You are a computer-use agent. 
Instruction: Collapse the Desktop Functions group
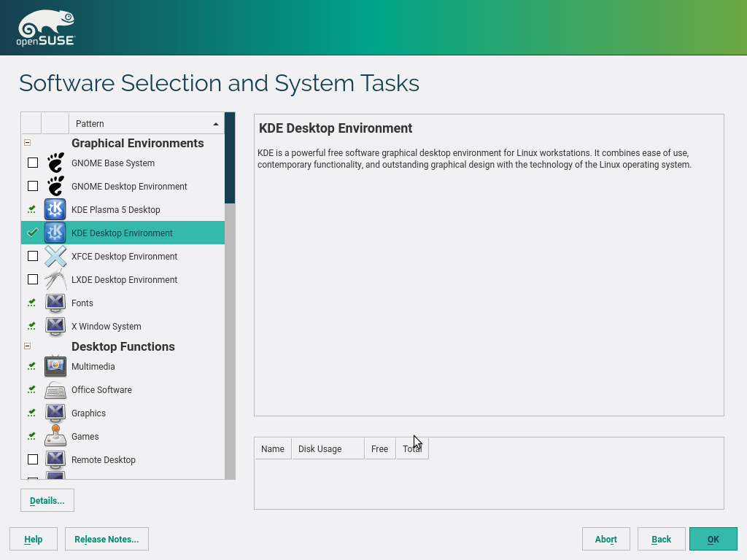click(x=27, y=346)
